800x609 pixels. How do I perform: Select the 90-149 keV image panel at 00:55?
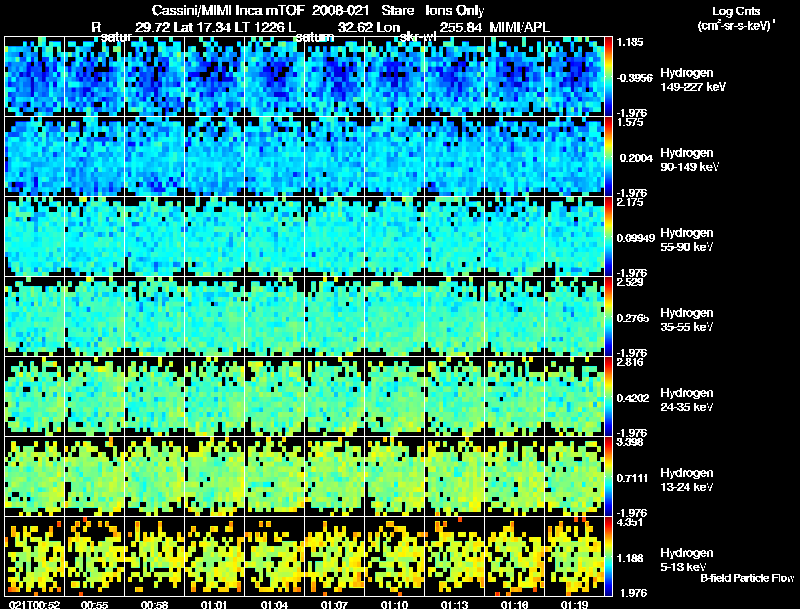pos(94,157)
